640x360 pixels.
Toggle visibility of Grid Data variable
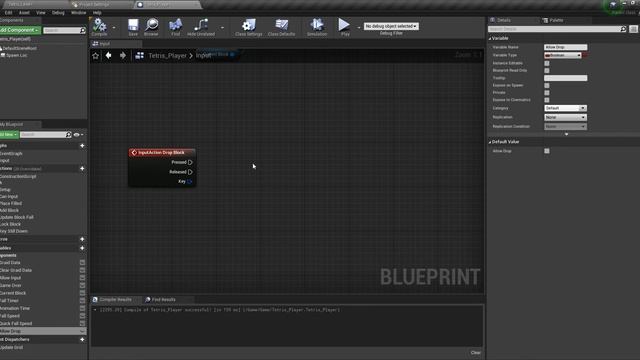(x=82, y=263)
